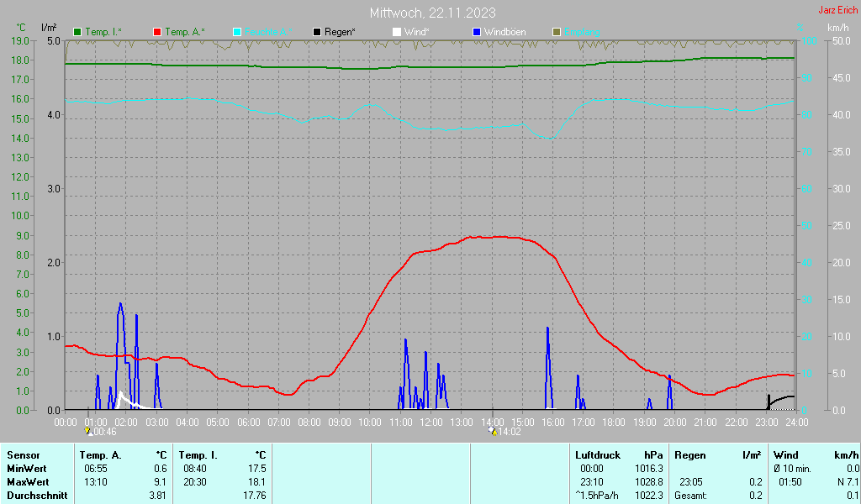Click the olive legend square at far right
Viewport: 861px width, 504px height.
(x=556, y=32)
